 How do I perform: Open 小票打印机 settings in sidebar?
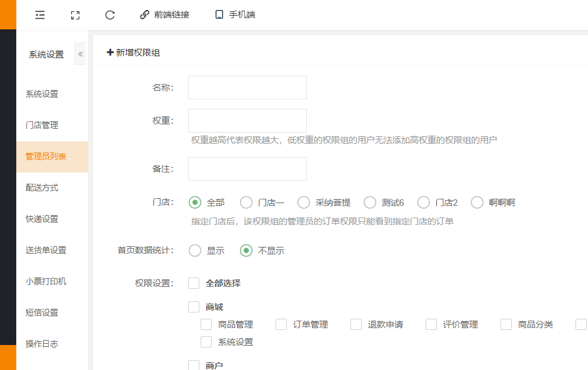[46, 281]
